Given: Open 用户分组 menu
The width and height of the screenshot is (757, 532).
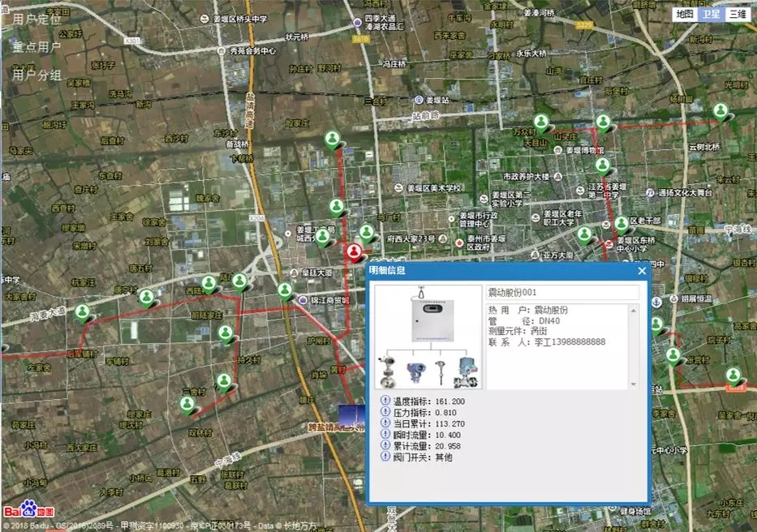Looking at the screenshot, I should pos(37,75).
